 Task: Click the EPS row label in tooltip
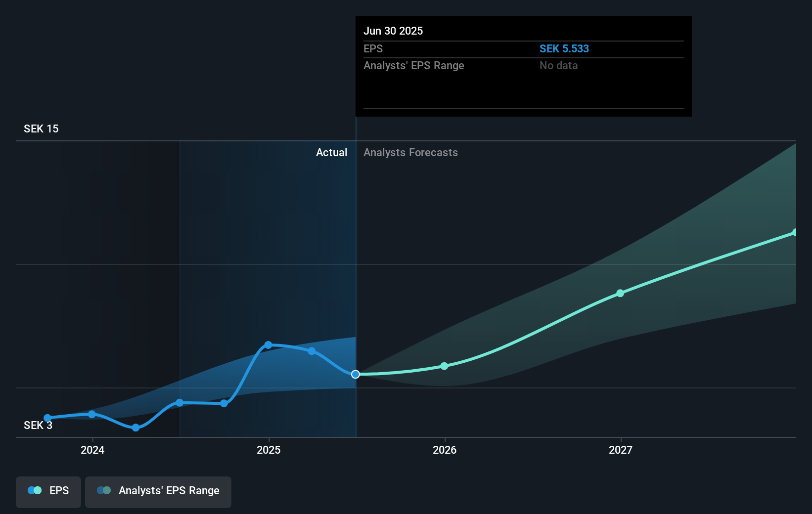click(373, 48)
